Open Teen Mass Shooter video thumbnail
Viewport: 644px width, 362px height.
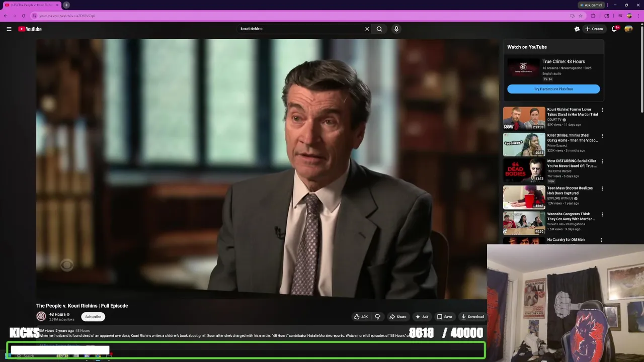[x=524, y=197]
